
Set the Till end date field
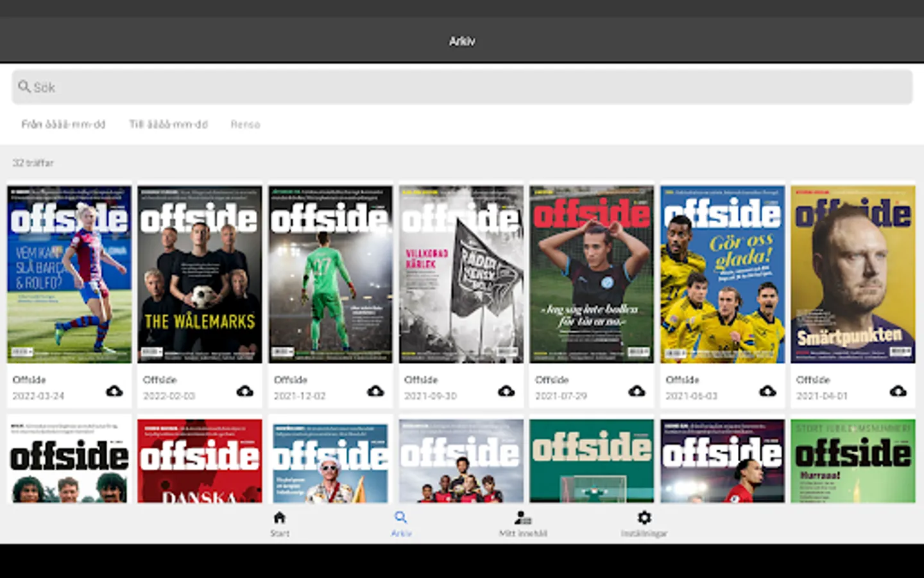click(169, 124)
